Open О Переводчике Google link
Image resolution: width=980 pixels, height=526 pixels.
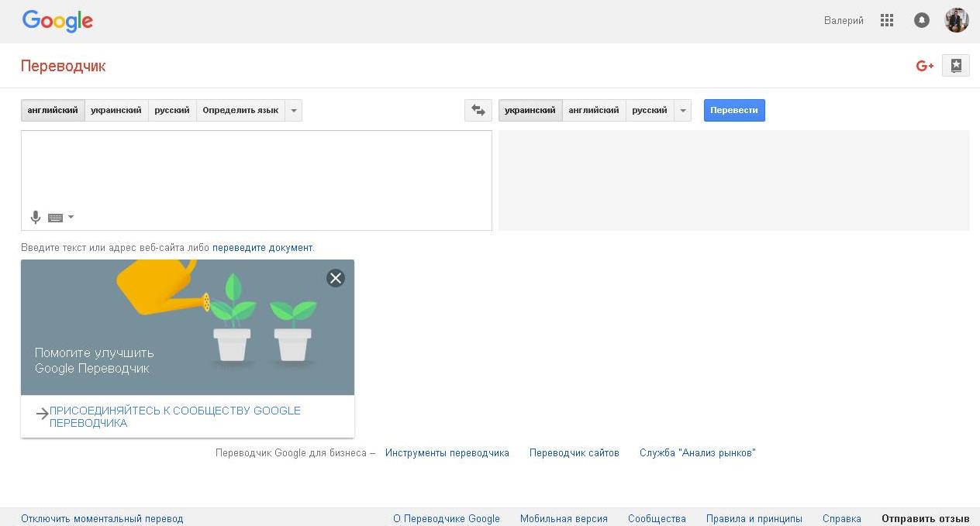click(447, 519)
